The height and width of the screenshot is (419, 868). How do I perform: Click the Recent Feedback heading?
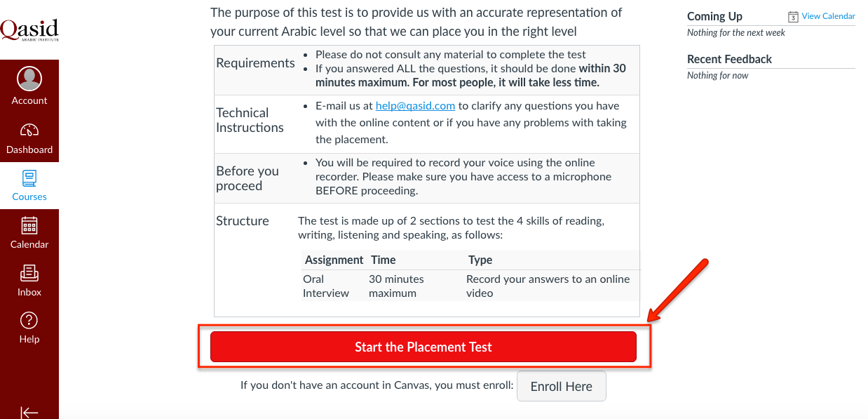point(729,59)
